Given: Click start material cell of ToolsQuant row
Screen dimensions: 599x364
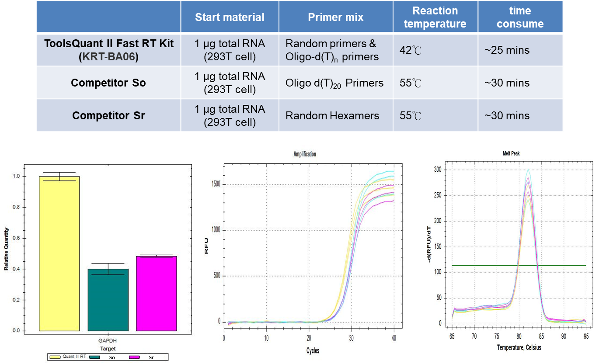Looking at the screenshot, I should [x=230, y=50].
